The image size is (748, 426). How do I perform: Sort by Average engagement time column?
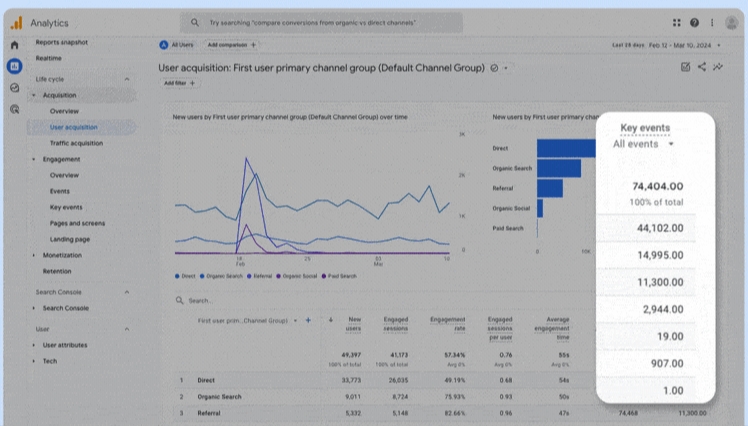pyautogui.click(x=552, y=328)
